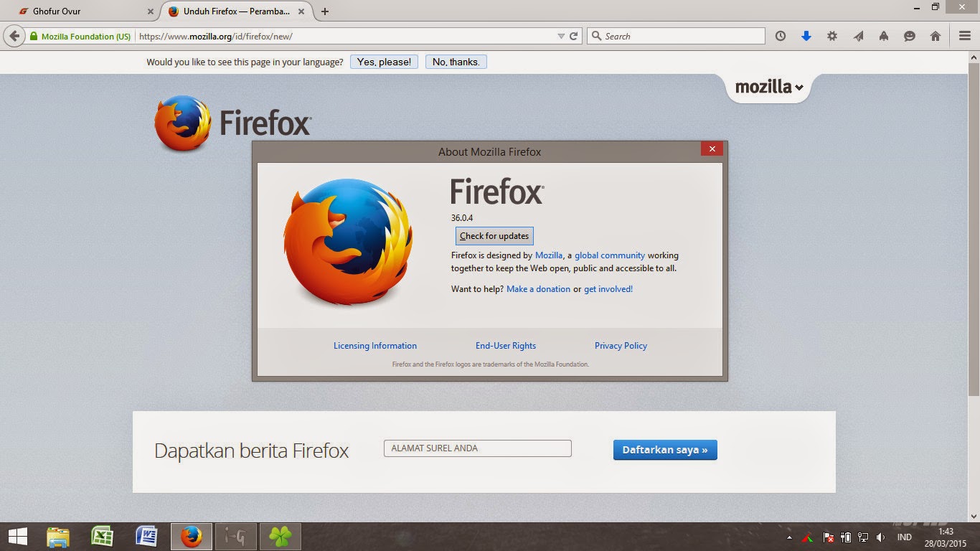
Task: Open the mozilla dropdown menu on the page
Action: 768,87
